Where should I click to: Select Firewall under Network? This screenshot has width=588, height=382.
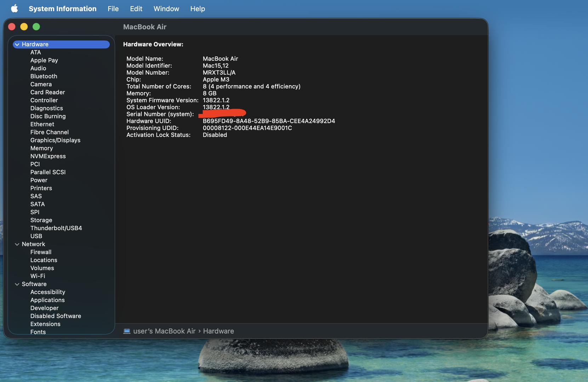click(x=41, y=252)
